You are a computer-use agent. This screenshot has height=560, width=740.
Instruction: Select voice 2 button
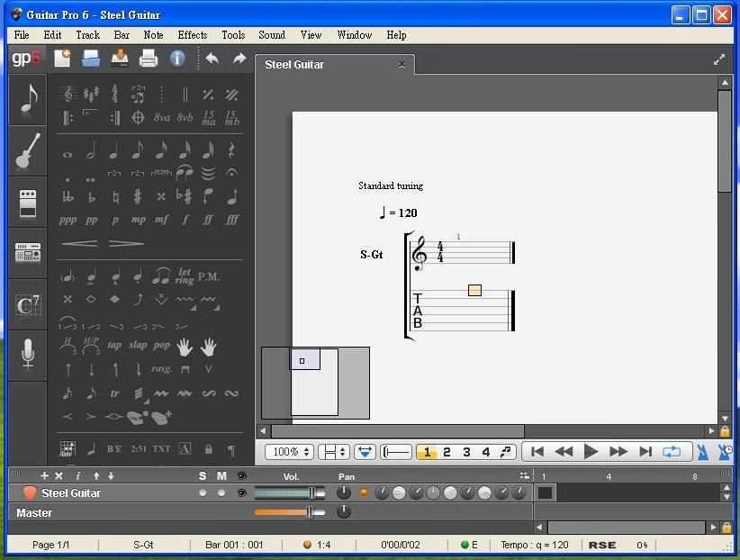[x=447, y=452]
